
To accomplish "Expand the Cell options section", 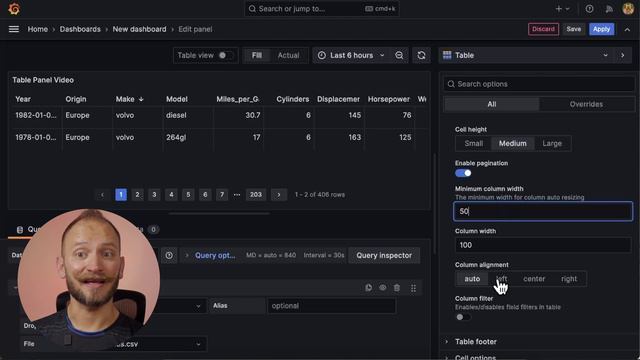I will [475, 357].
